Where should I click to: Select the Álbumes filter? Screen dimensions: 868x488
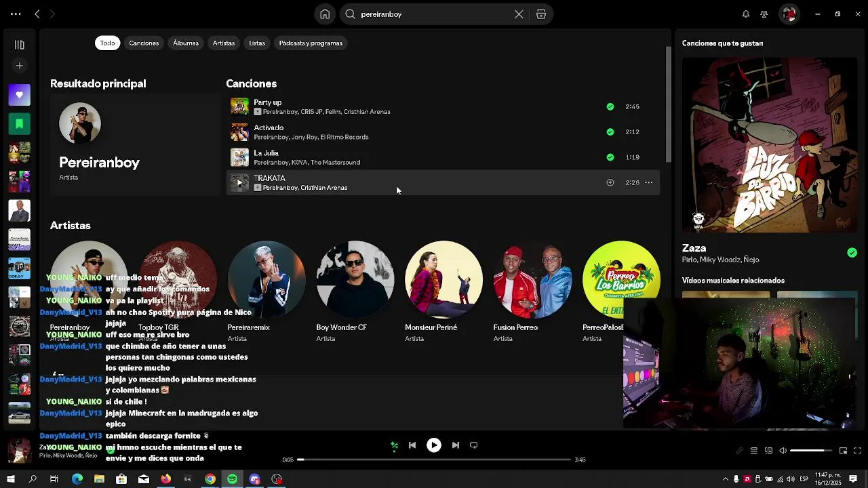pyautogui.click(x=186, y=43)
